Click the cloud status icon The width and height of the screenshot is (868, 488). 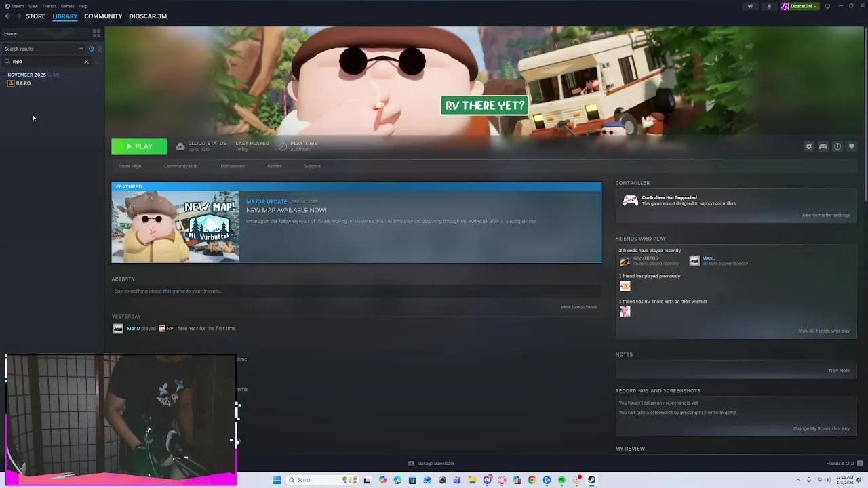tap(180, 146)
